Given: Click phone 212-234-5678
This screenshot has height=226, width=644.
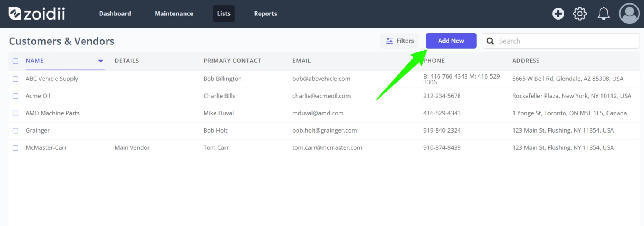Looking at the screenshot, I should tap(442, 96).
